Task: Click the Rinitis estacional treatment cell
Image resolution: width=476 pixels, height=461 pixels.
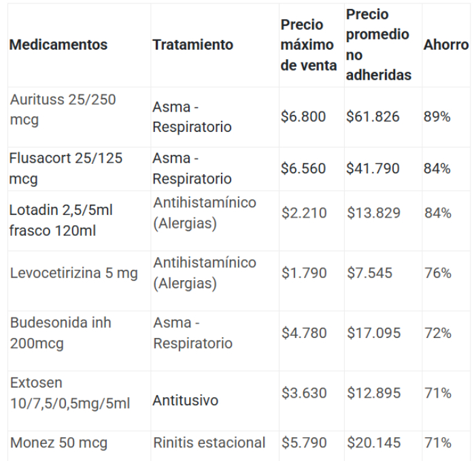Action: (x=209, y=443)
